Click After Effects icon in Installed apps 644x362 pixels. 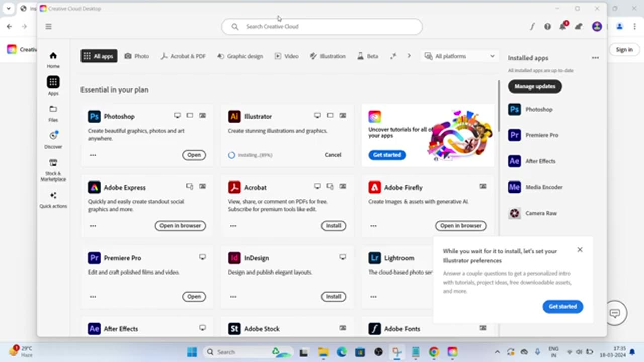[x=514, y=161]
